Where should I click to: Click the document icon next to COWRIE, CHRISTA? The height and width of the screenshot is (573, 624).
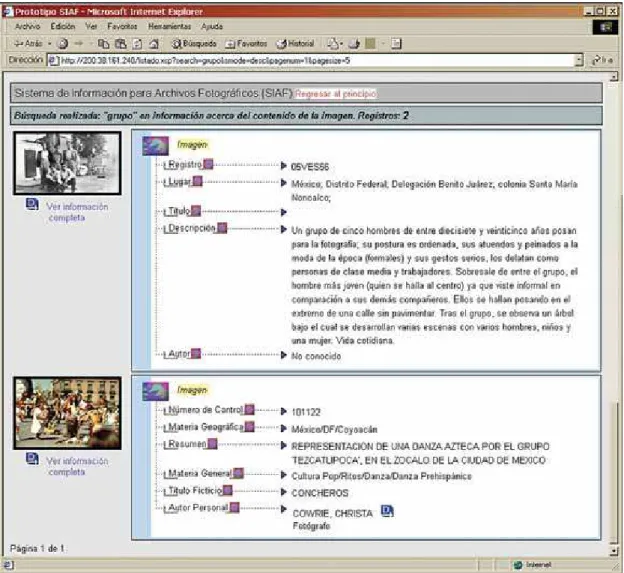click(387, 511)
